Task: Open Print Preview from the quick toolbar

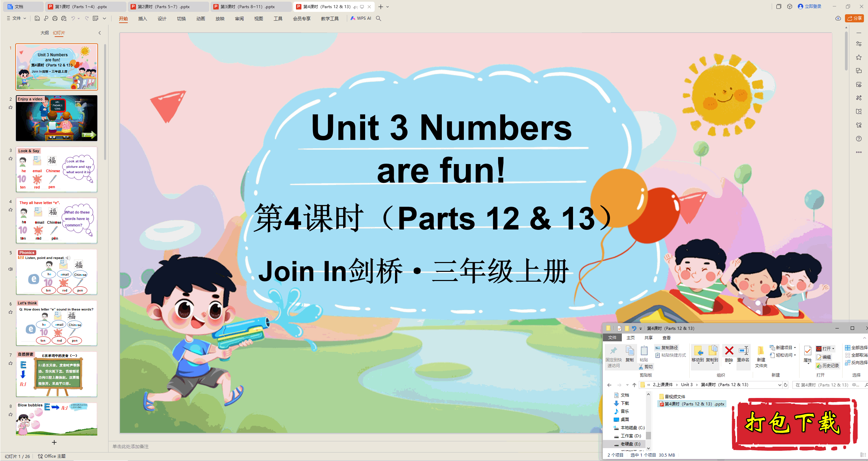Action: (64, 18)
